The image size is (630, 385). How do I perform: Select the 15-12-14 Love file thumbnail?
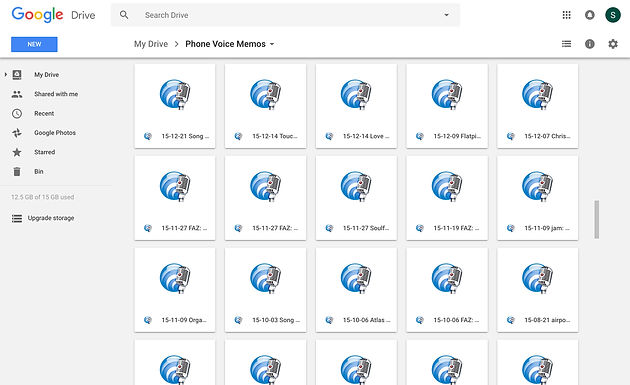pos(356,95)
